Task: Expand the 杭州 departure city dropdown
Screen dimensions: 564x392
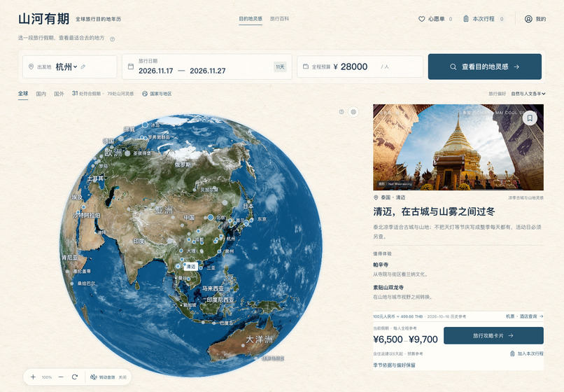Action: click(x=66, y=66)
